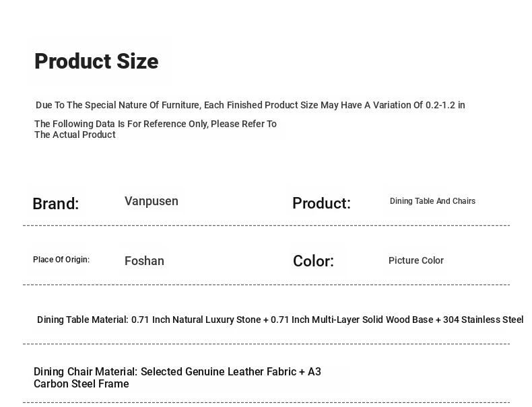
Task: Click the Product: label
Action: pyautogui.click(x=321, y=203)
